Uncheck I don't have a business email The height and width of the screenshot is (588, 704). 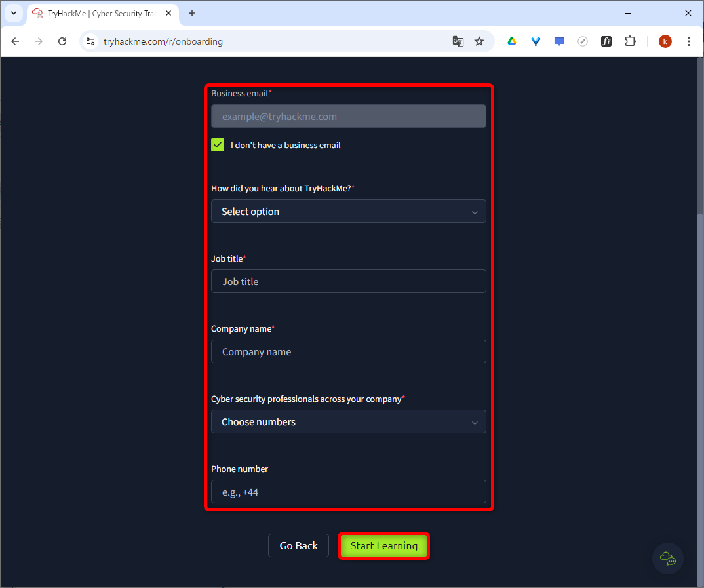tap(218, 145)
